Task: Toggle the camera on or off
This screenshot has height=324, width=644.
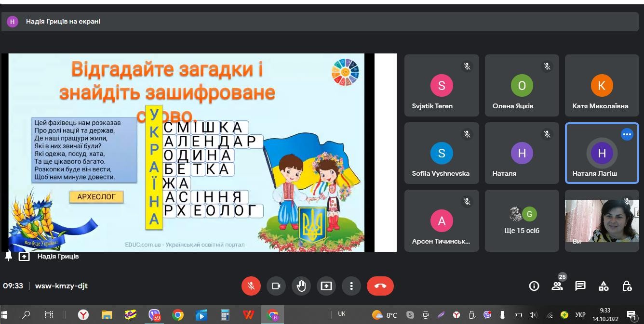Action: tap(276, 286)
